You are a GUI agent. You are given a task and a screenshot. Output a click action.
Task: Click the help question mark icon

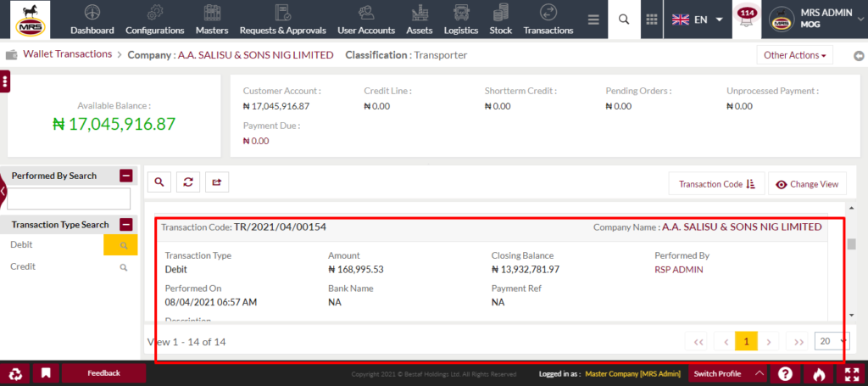point(785,374)
